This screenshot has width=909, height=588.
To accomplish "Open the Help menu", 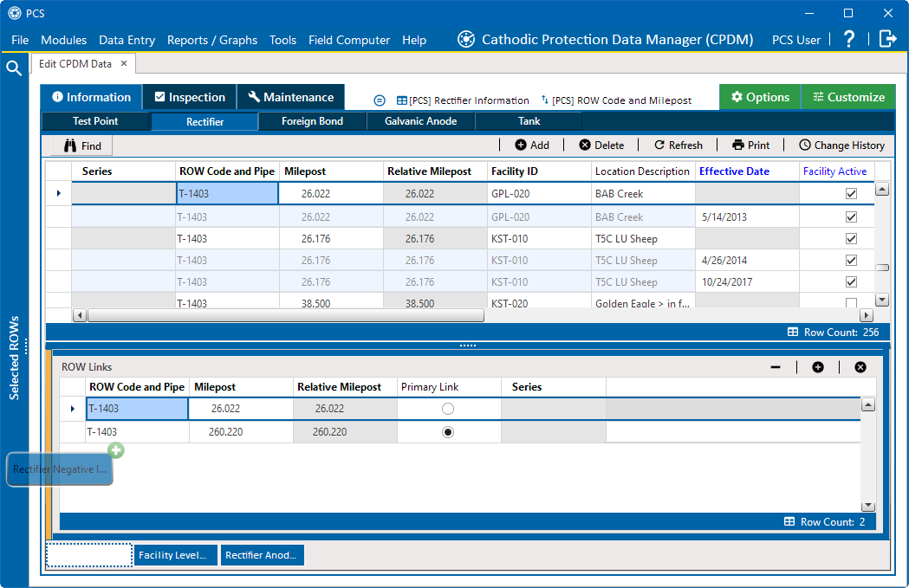I will (x=414, y=40).
